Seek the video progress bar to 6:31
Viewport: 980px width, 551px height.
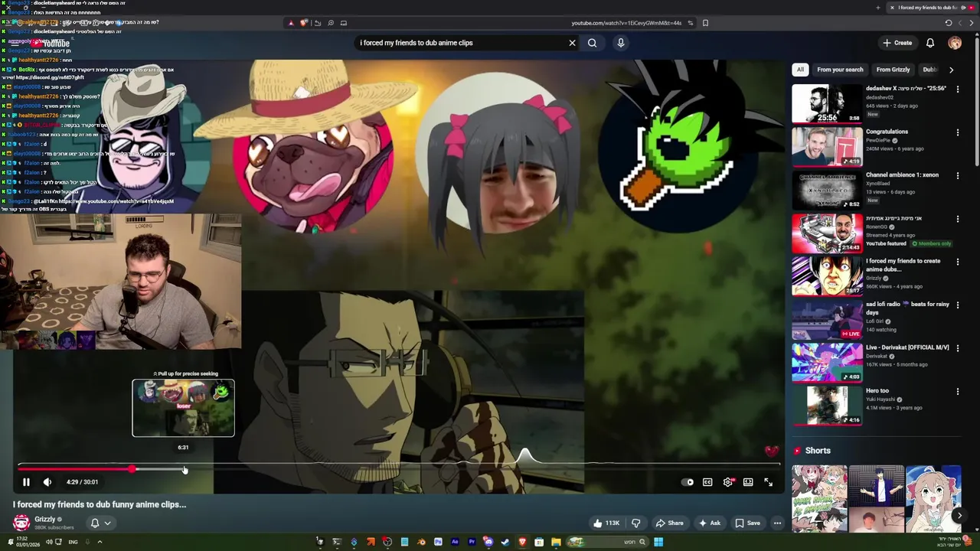pyautogui.click(x=184, y=468)
